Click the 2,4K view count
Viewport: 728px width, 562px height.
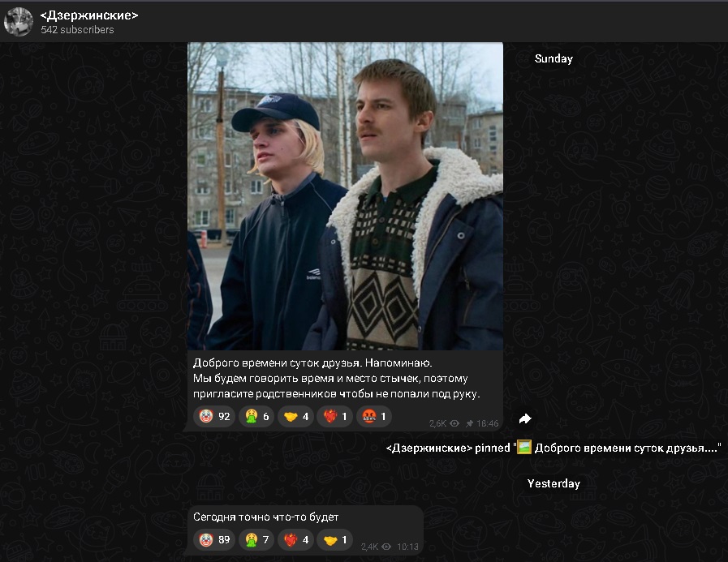point(369,547)
